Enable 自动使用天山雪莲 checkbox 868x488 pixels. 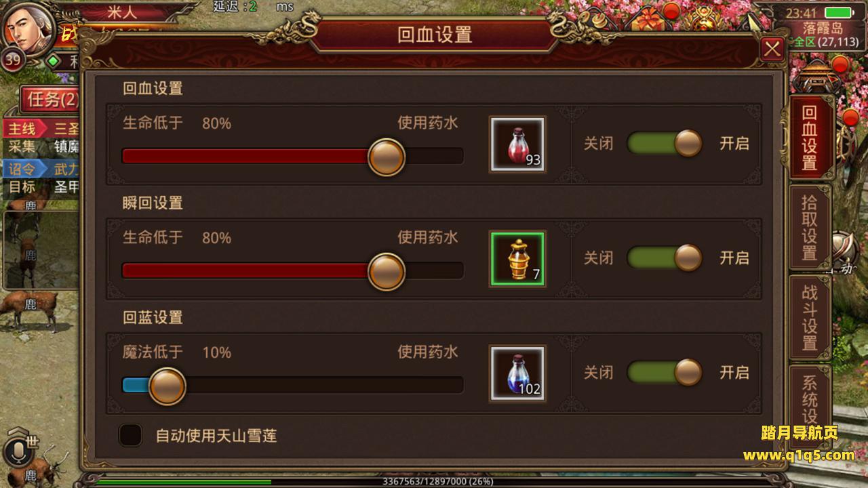coord(130,435)
